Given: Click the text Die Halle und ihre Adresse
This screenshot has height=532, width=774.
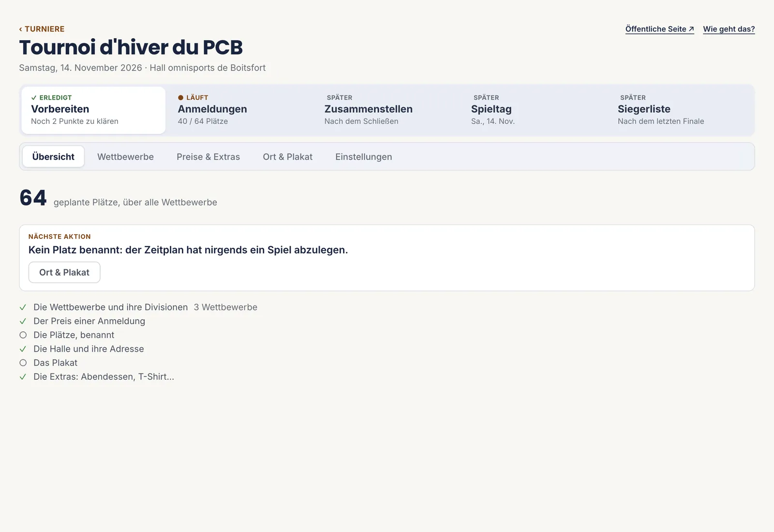Looking at the screenshot, I should point(89,349).
